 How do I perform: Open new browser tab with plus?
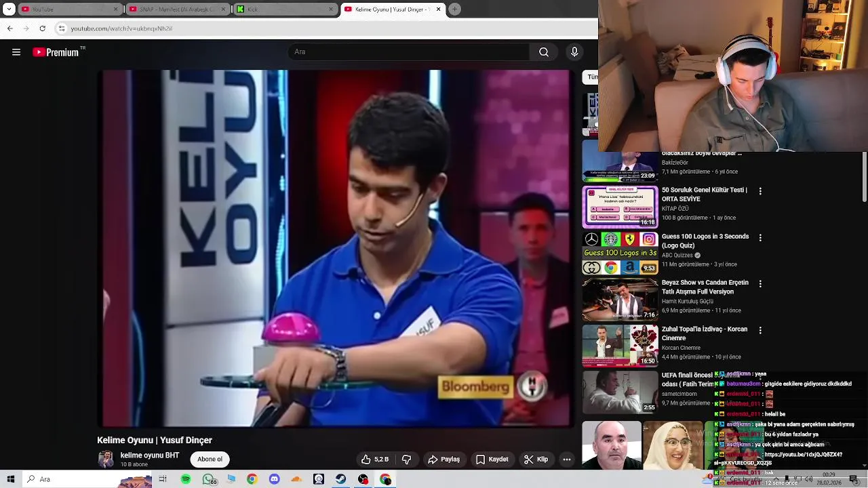click(454, 9)
